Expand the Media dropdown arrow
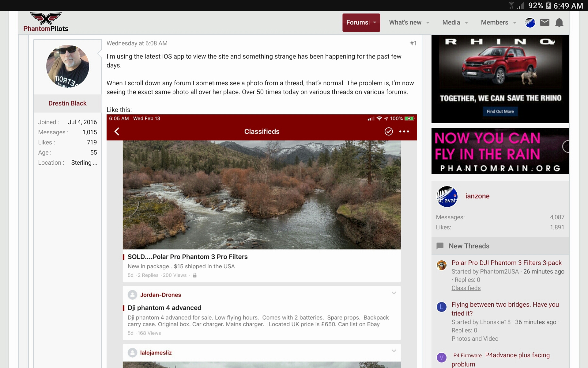 [466, 23]
